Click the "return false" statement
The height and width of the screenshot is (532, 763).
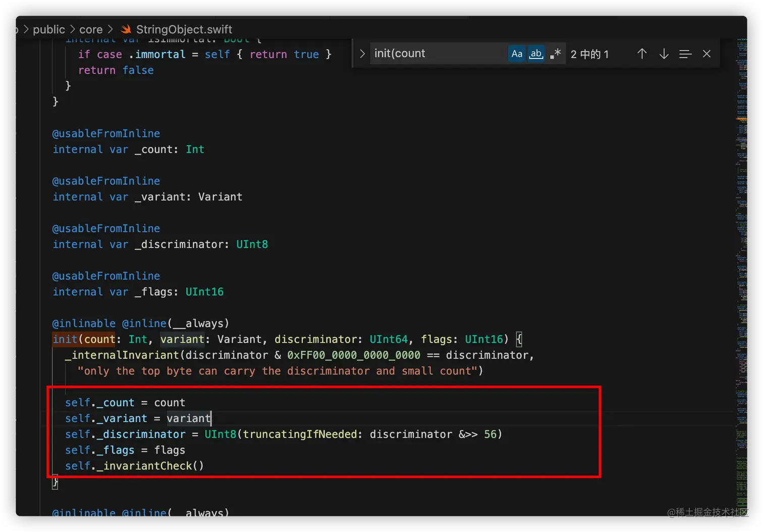coord(116,70)
